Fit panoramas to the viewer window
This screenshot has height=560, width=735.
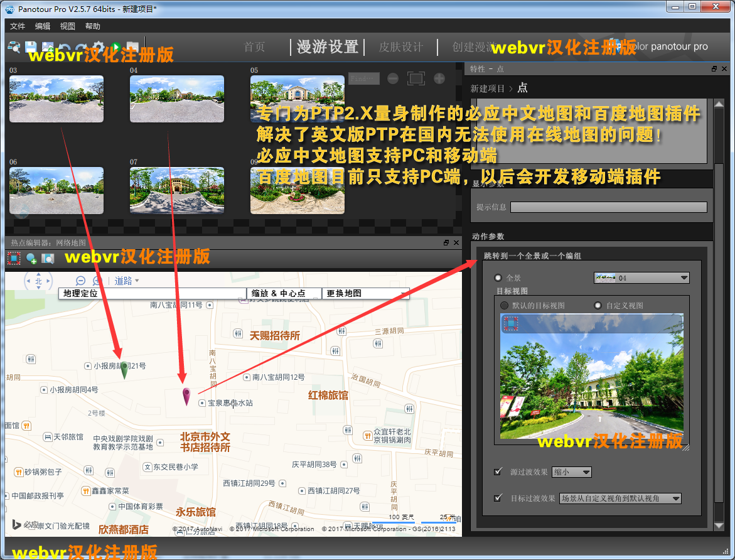coord(416,78)
